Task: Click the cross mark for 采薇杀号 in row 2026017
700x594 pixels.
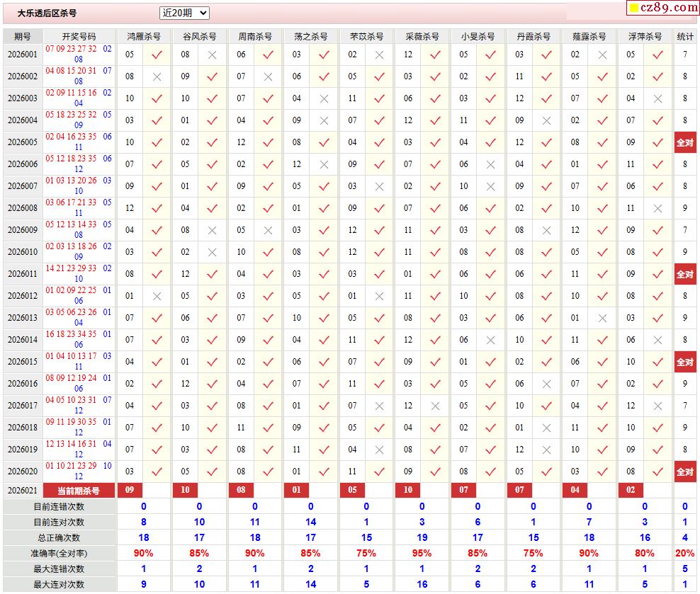Action: point(435,406)
